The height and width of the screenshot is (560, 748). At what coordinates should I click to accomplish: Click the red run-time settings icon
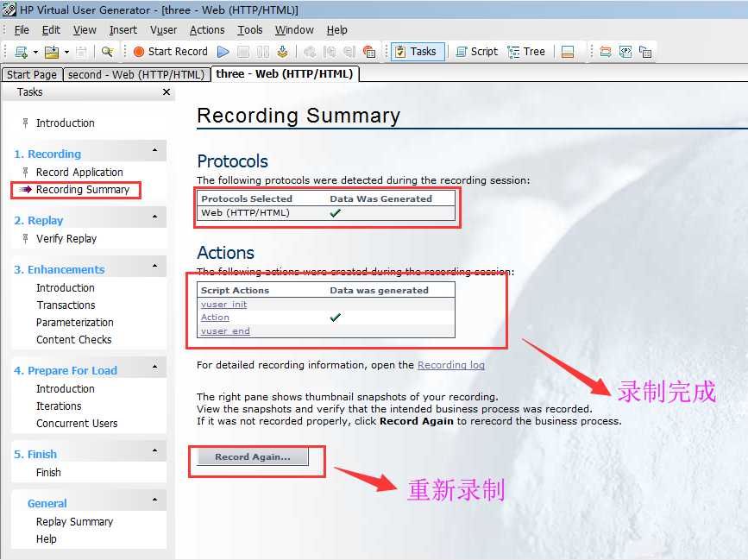click(369, 52)
